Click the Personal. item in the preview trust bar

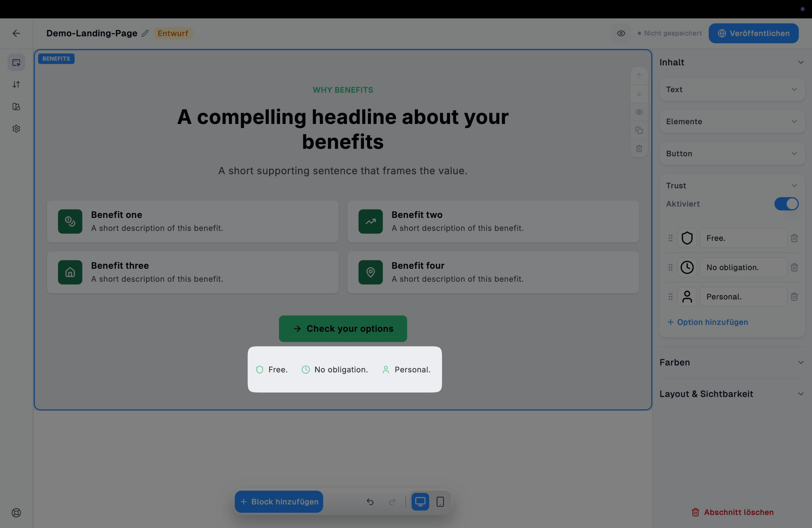tap(406, 370)
